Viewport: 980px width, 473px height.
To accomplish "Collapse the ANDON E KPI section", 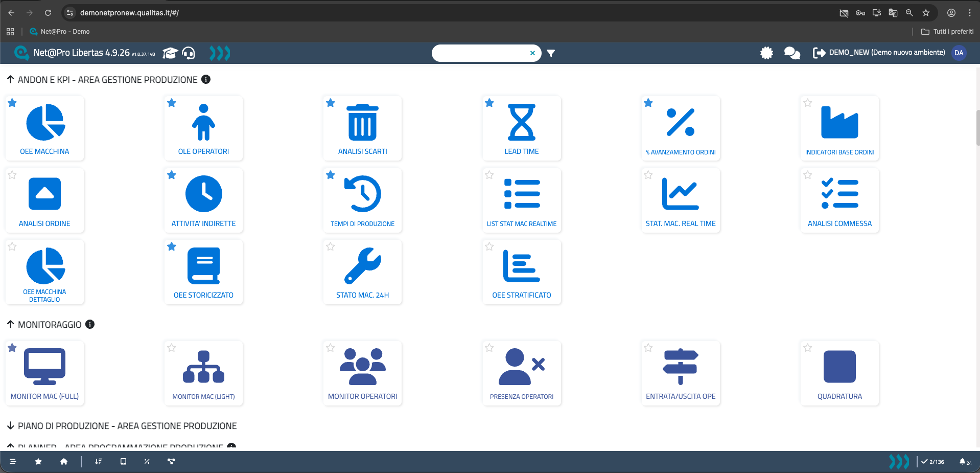I will (x=10, y=79).
